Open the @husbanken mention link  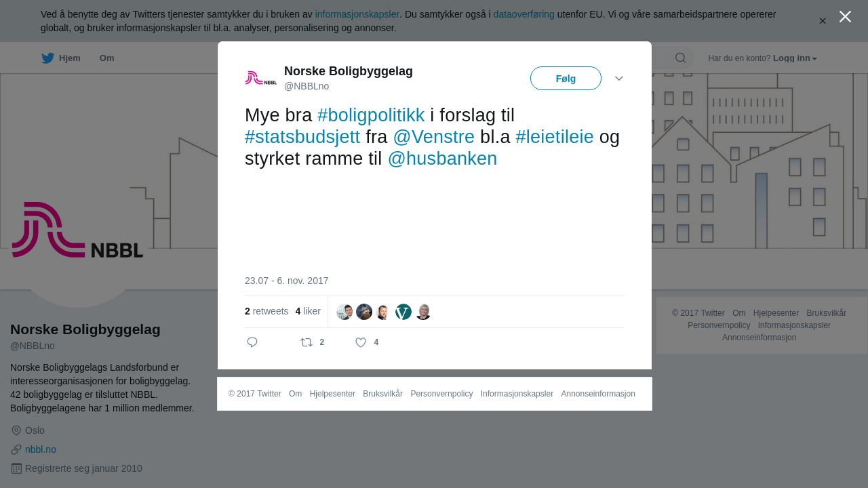click(x=442, y=159)
